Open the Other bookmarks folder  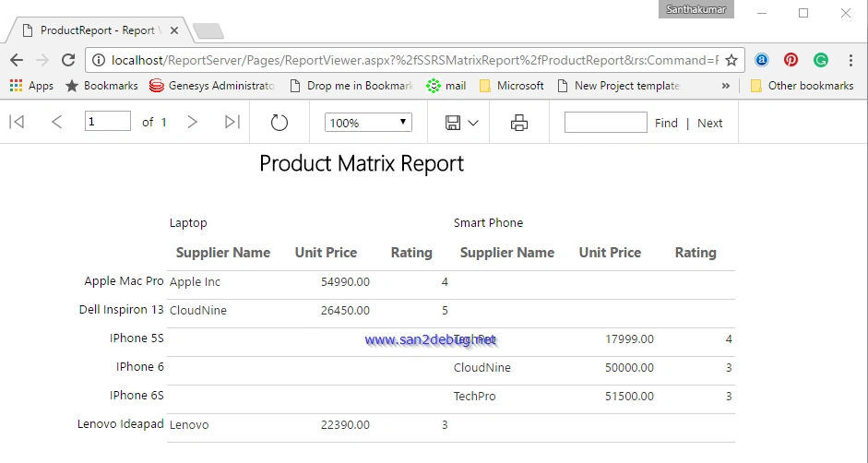(x=803, y=86)
